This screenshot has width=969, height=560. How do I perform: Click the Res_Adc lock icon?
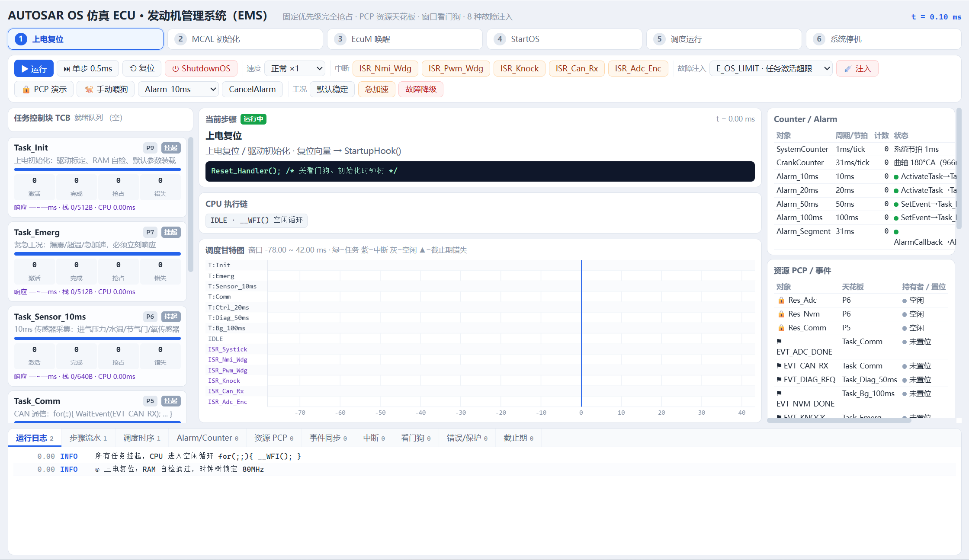781,300
